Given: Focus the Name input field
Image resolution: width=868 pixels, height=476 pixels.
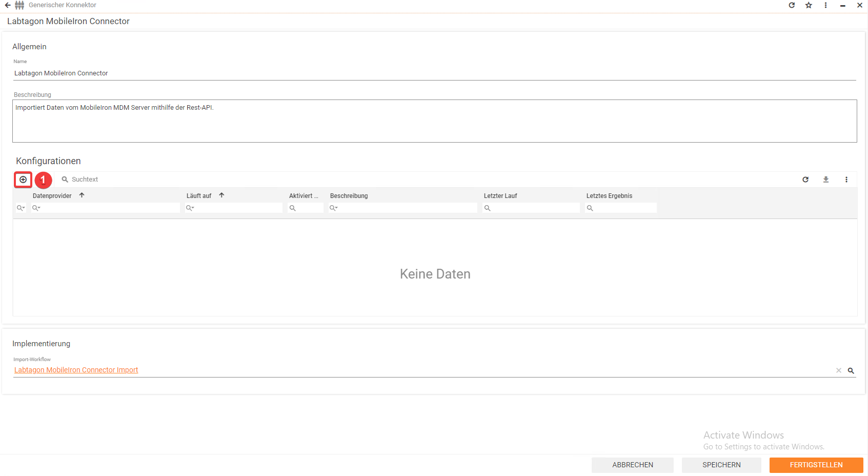Looking at the screenshot, I should (435, 73).
